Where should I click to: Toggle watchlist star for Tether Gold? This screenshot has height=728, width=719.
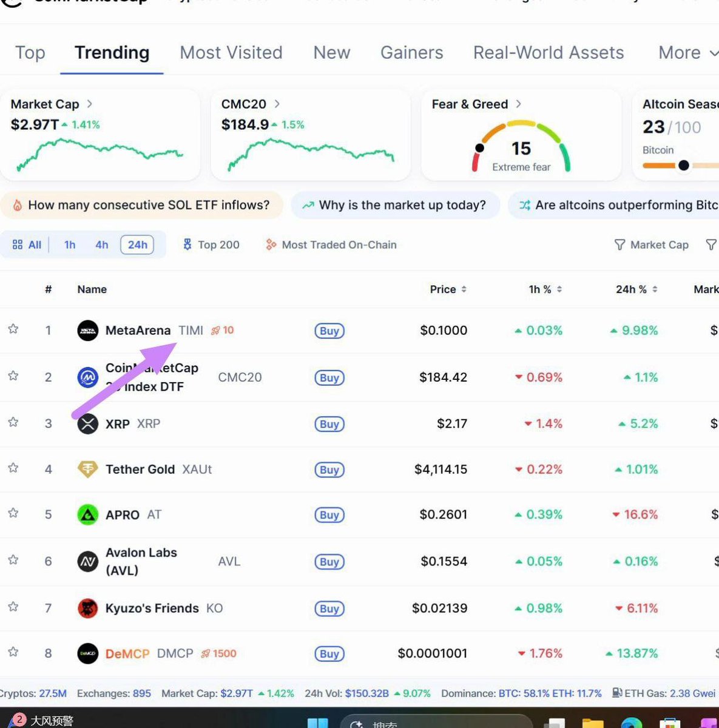13,468
